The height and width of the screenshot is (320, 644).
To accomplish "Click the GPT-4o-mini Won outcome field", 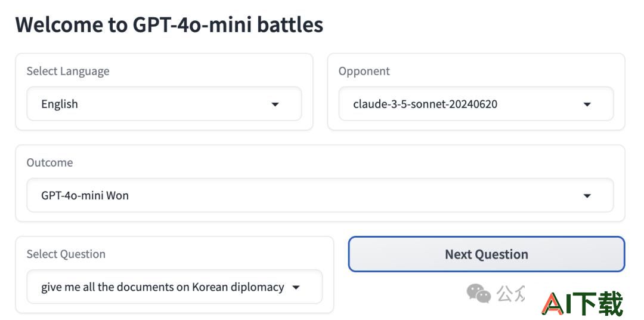I will (320, 195).
